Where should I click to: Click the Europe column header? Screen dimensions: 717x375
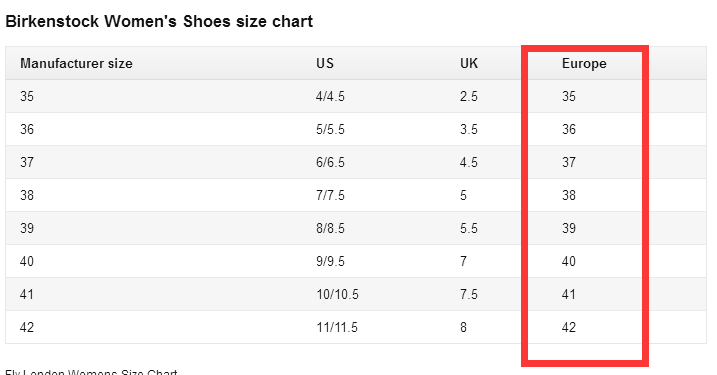584,64
